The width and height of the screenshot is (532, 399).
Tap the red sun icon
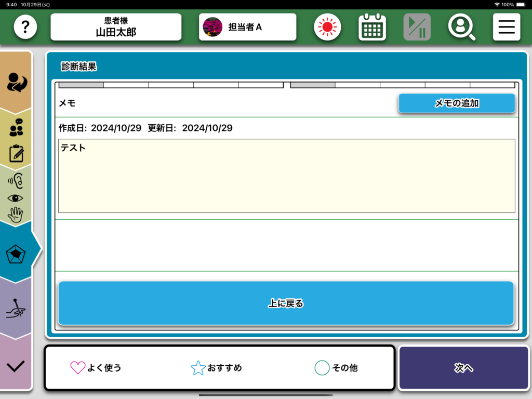coord(327,27)
